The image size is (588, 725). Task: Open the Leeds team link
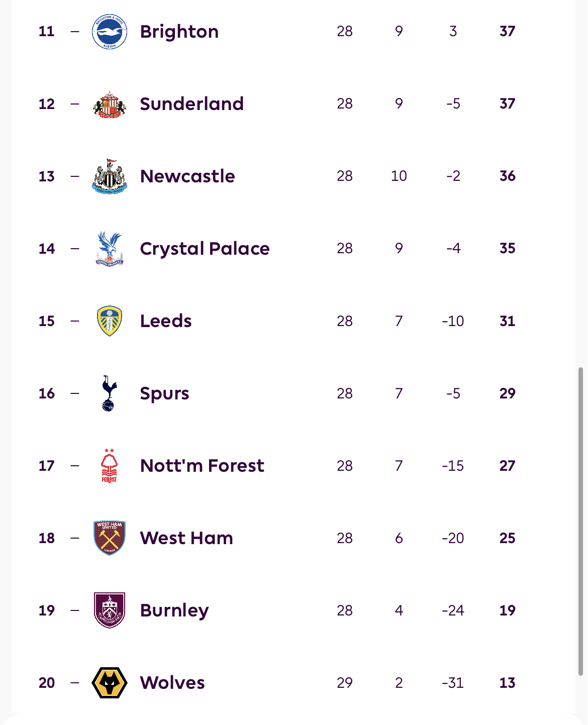point(166,321)
